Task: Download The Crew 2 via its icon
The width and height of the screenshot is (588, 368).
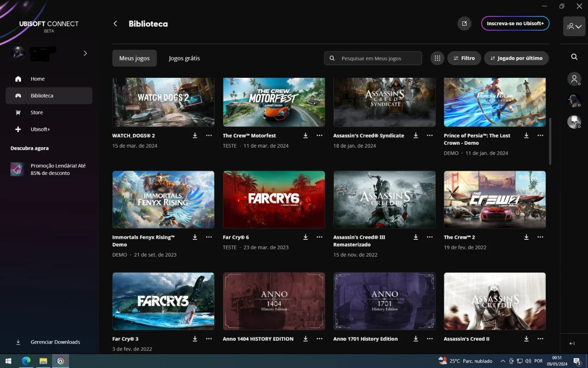Action: [x=526, y=237]
